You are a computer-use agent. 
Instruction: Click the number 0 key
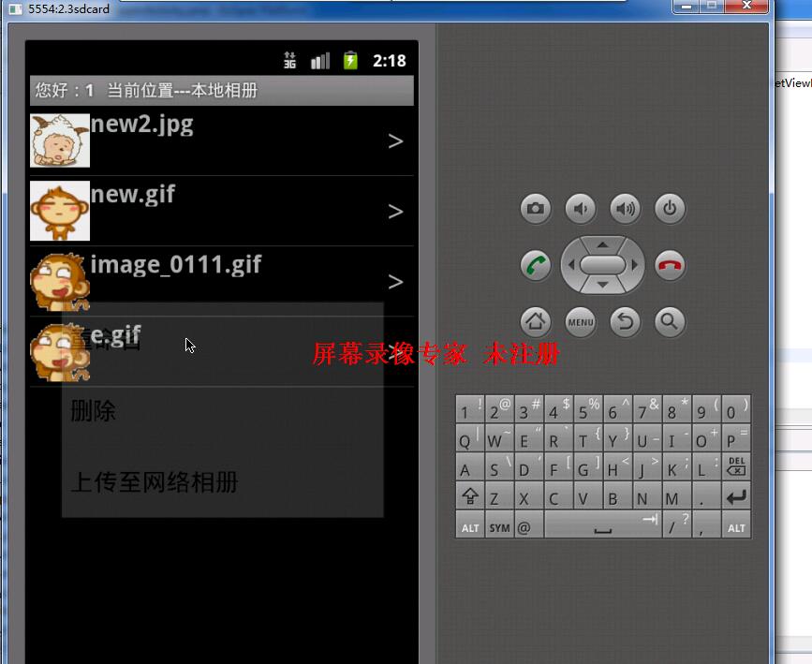pos(736,408)
